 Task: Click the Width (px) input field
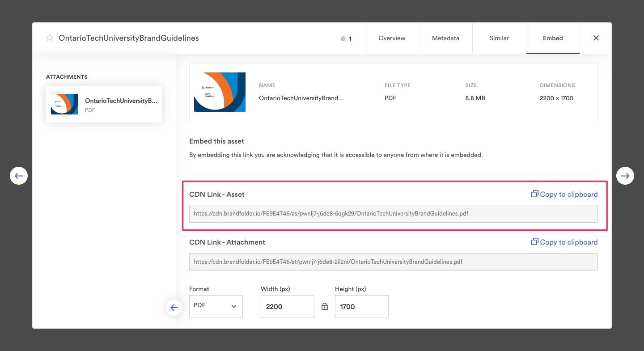[x=288, y=306]
